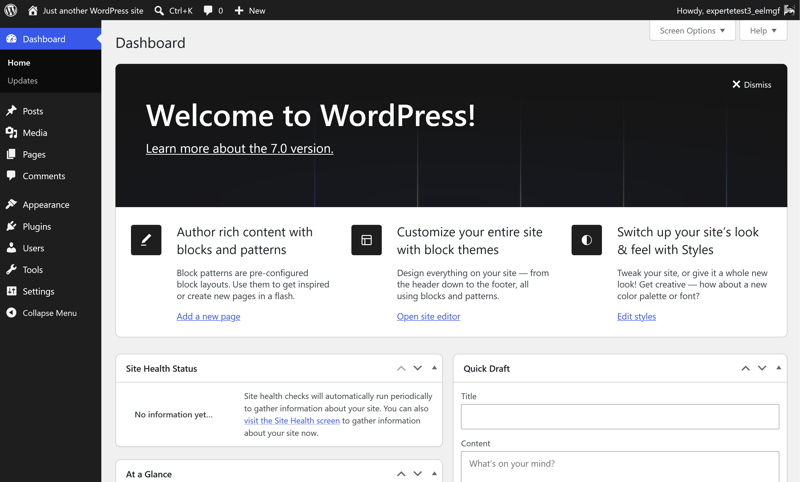Follow the Open site editor link
The image size is (800, 482).
tap(429, 316)
